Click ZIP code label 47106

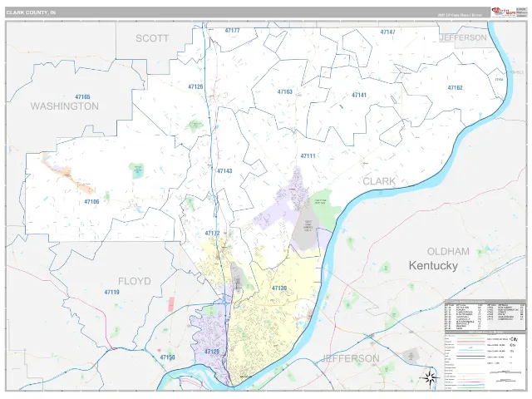pyautogui.click(x=91, y=201)
